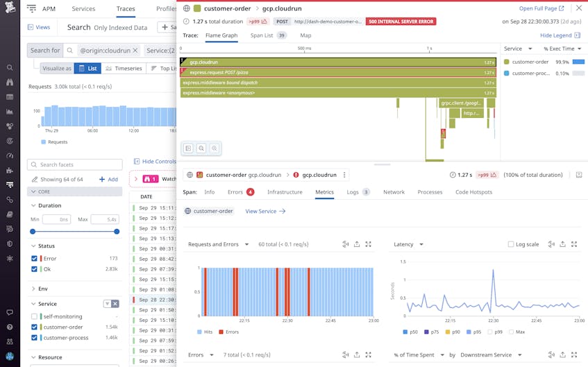Open the Downstream Service dropdown

click(492, 355)
